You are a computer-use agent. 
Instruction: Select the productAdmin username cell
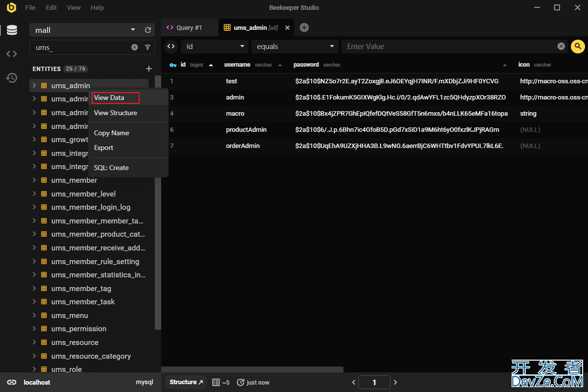pyautogui.click(x=246, y=130)
